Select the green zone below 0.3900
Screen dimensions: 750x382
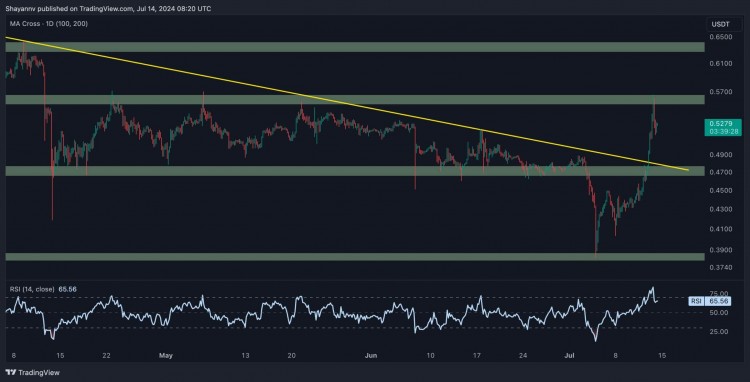point(354,257)
